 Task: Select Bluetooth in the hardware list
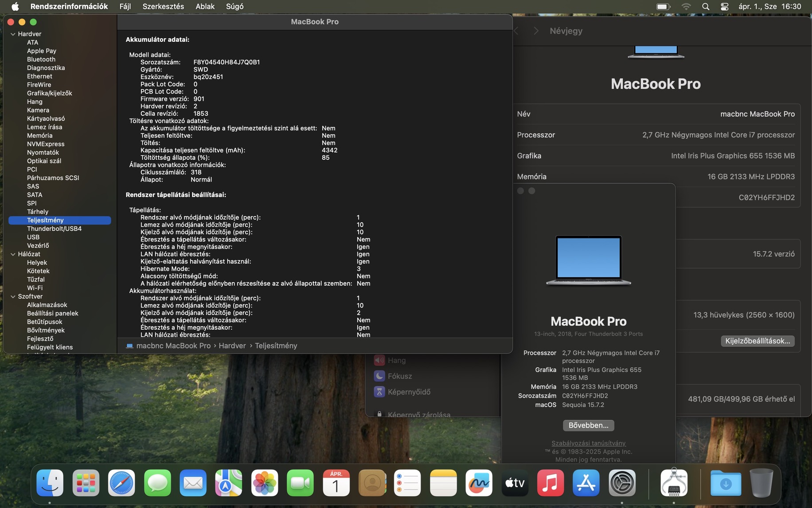tap(41, 59)
